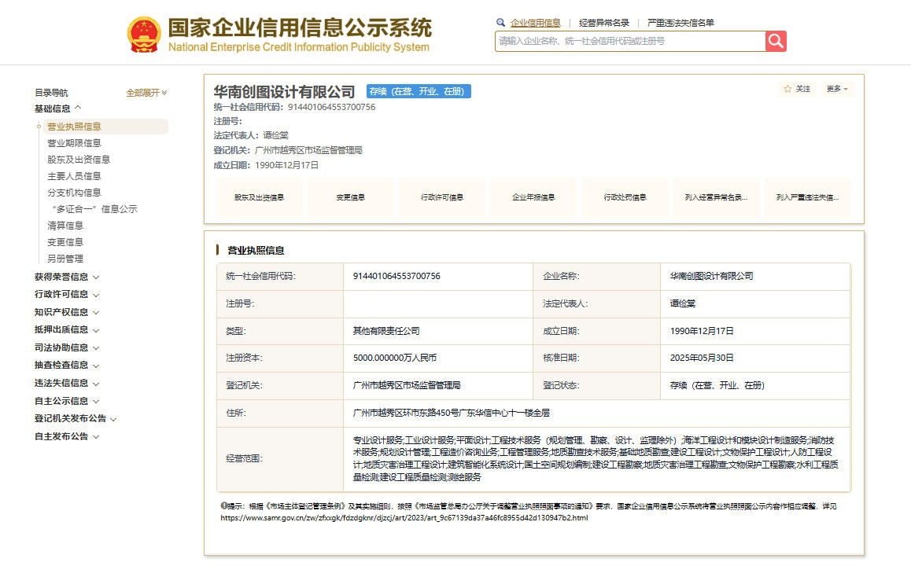The width and height of the screenshot is (911, 588).
Task: Open "多证合一"信息公示 in the sidebar
Action: point(94,209)
